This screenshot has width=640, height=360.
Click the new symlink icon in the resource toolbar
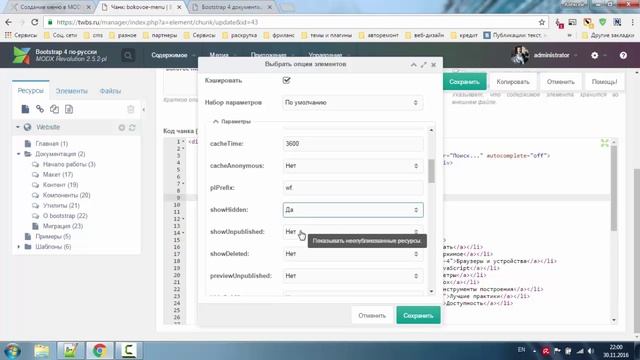coord(54,109)
